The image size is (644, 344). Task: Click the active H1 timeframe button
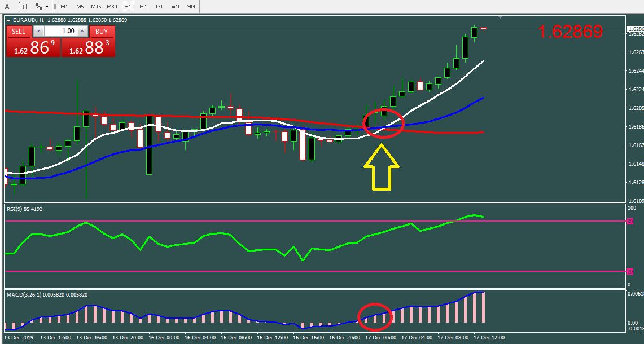click(128, 6)
